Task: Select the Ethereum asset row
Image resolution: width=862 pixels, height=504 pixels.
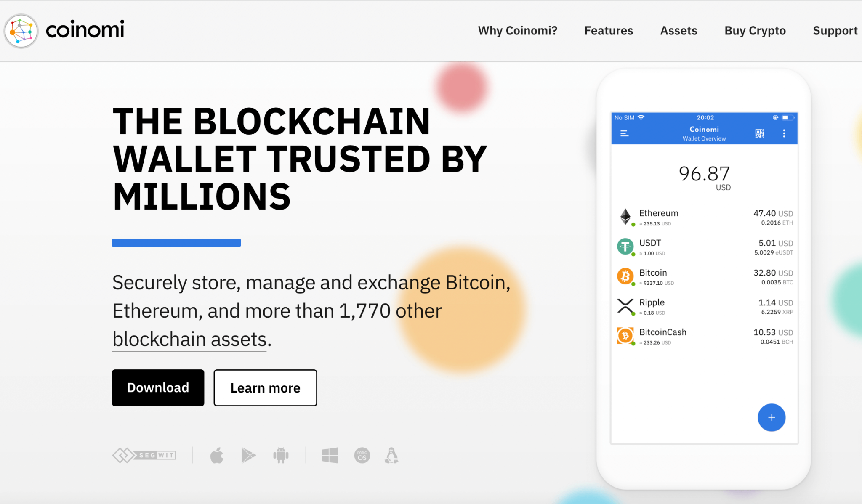Action: point(704,217)
